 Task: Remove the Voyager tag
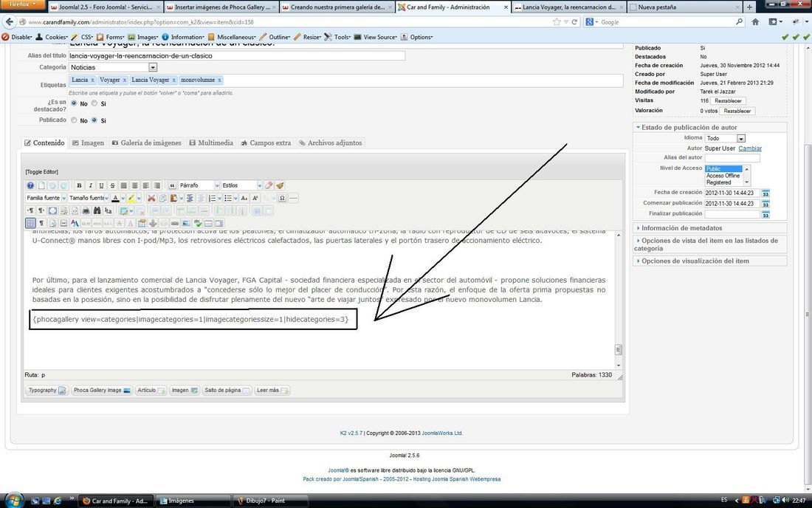[x=125, y=80]
